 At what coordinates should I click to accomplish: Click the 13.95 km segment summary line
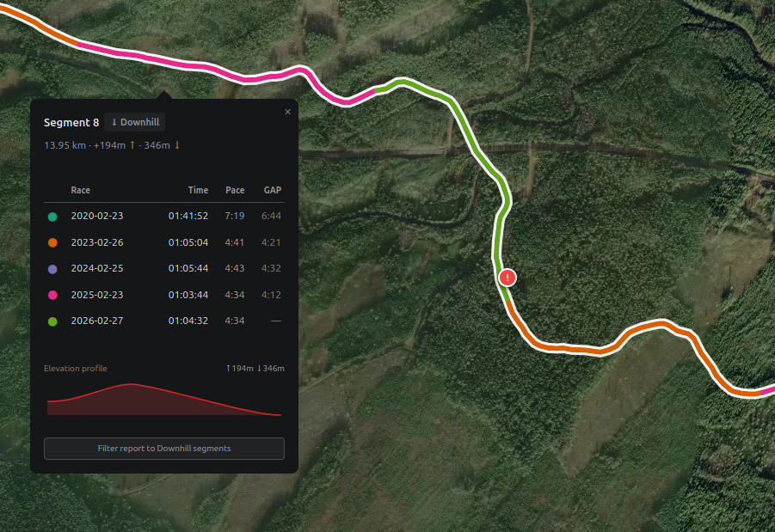(x=112, y=145)
